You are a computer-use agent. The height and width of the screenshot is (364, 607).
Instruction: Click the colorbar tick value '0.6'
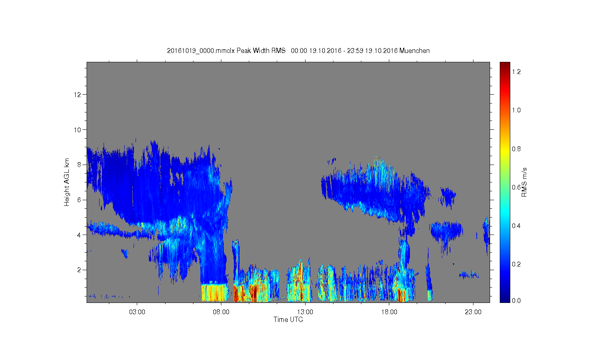516,187
